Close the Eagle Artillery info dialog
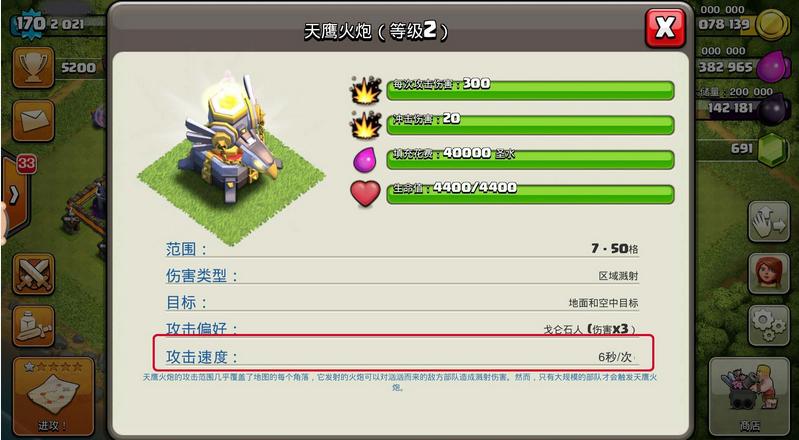Image resolution: width=799 pixels, height=440 pixels. [665, 28]
